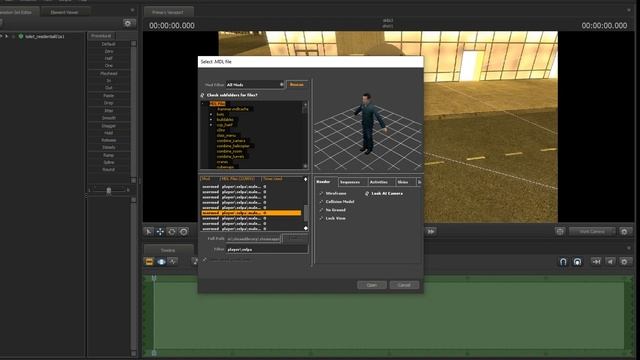
Task: Click the skip-to-end arrow icon in timeline toolbar
Action: coord(596,262)
